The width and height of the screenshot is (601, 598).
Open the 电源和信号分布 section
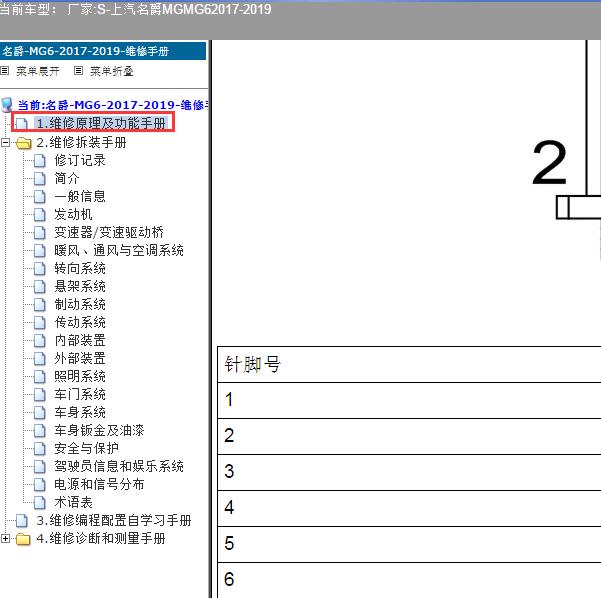[x=99, y=485]
